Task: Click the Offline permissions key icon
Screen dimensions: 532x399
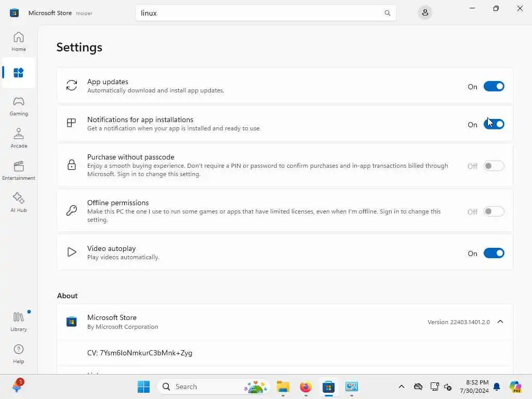Action: pyautogui.click(x=72, y=210)
